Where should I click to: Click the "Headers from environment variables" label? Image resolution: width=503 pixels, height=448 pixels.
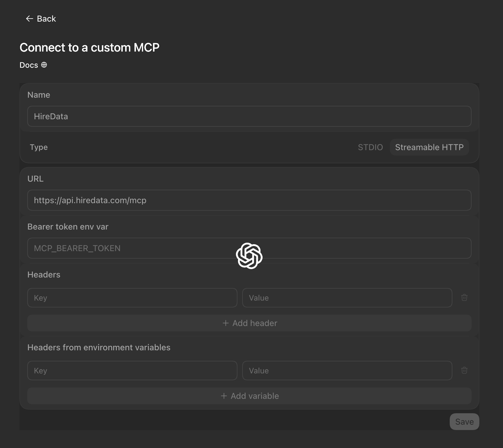click(x=99, y=347)
